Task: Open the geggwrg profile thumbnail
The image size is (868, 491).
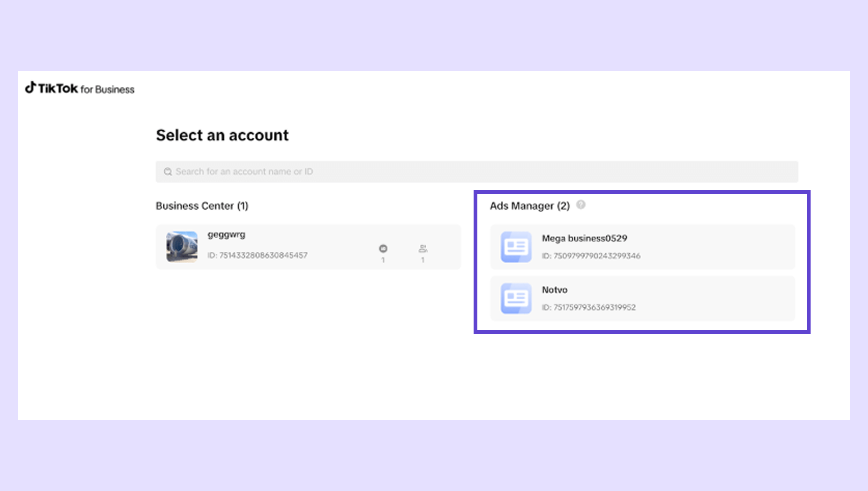Action: (182, 246)
